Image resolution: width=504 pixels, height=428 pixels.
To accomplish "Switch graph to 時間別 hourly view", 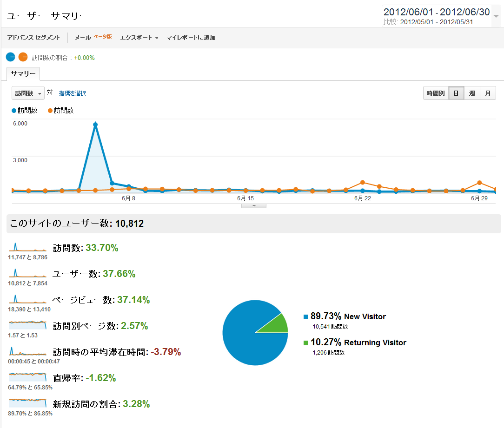I will (x=436, y=93).
